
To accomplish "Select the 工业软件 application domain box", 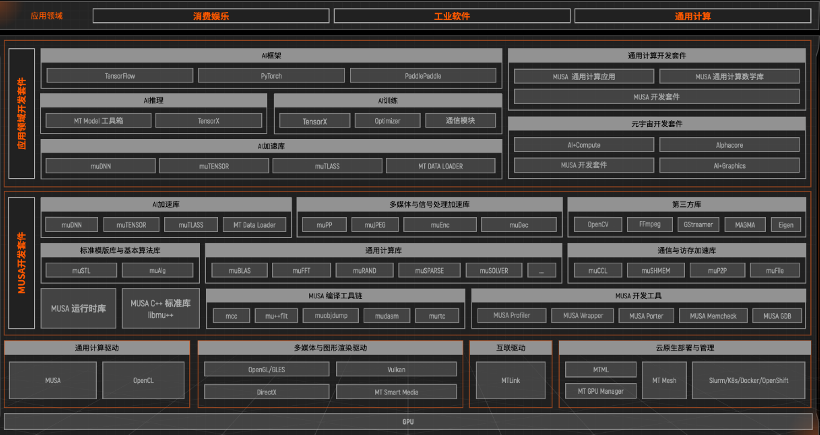I will click(x=452, y=16).
